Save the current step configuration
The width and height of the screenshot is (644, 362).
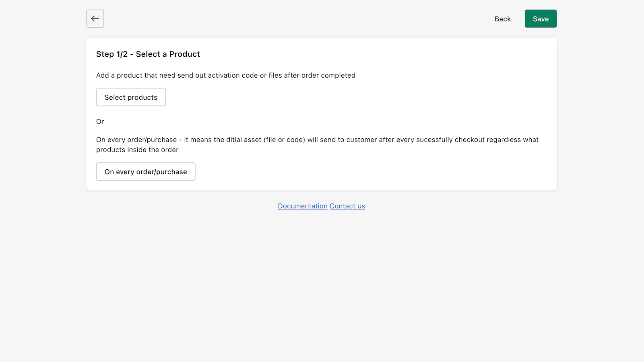click(x=541, y=19)
